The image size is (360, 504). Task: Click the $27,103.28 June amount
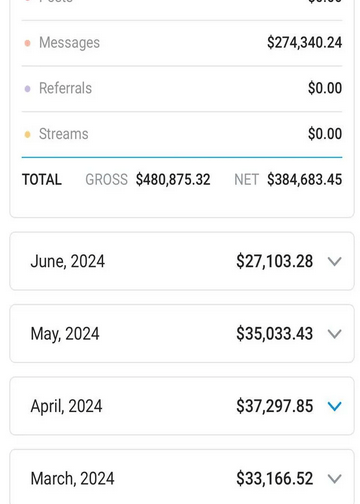275,261
